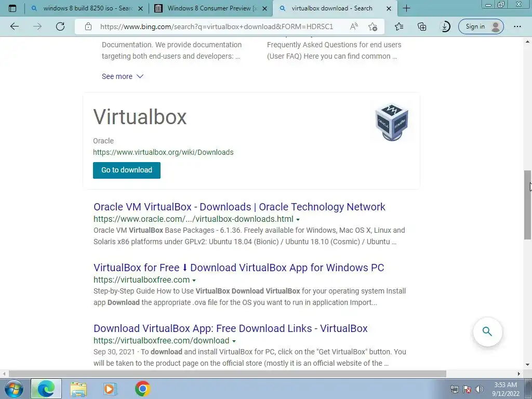Open Downloads icon in toolbar
The width and height of the screenshot is (532, 399).
click(x=445, y=26)
